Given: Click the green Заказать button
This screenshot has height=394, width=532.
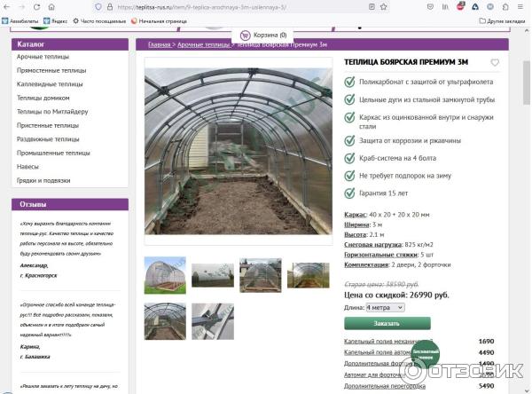Looking at the screenshot, I should (x=387, y=323).
